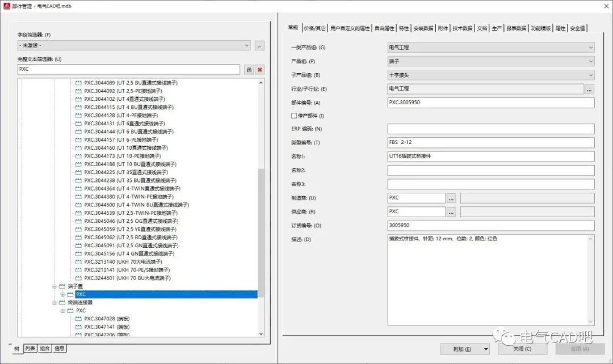
Task: Switch to the 列表 view tab
Action: tap(31, 349)
